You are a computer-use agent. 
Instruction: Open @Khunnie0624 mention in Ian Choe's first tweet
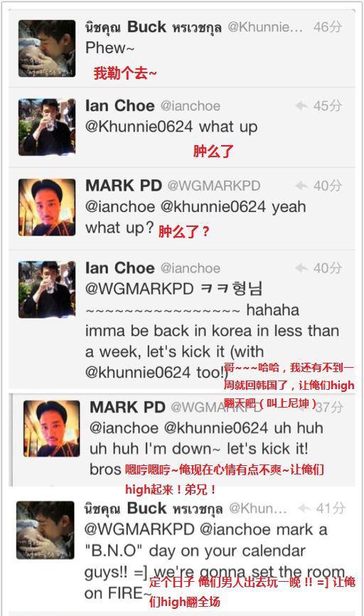[x=139, y=127]
